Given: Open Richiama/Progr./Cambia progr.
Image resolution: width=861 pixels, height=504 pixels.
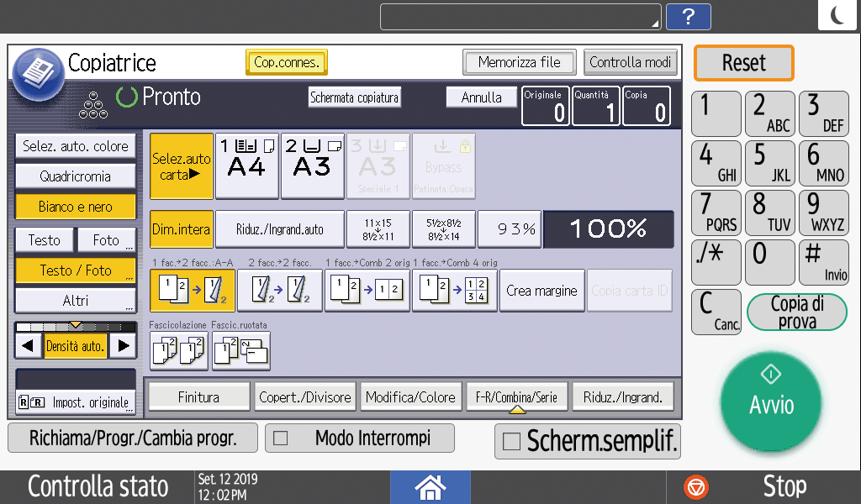Looking at the screenshot, I should 133,438.
